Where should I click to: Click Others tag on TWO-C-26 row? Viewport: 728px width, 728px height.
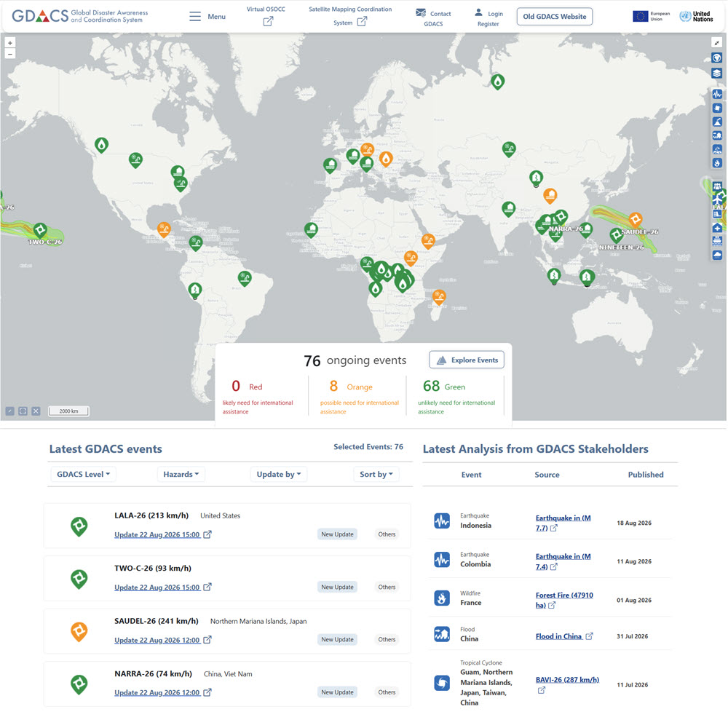tap(387, 587)
